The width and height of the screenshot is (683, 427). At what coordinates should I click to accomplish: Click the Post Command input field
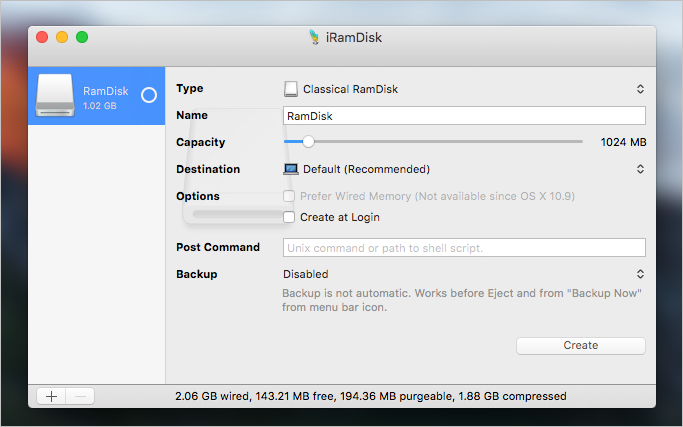(x=464, y=247)
